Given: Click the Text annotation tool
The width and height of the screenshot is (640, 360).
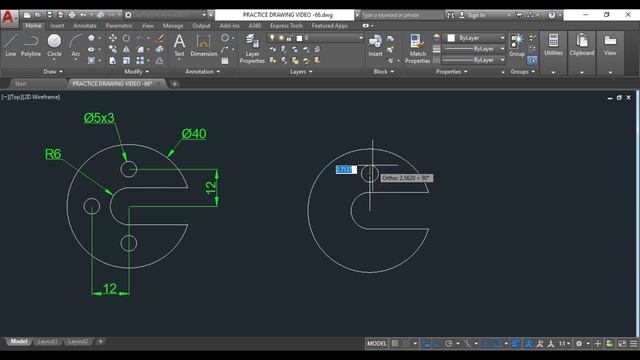Looking at the screenshot, I should [x=179, y=45].
